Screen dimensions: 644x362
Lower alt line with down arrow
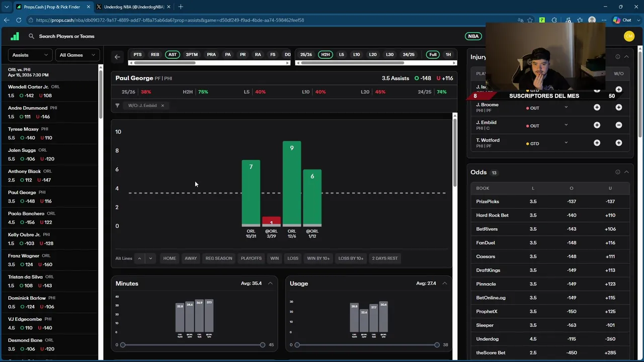tap(150, 258)
